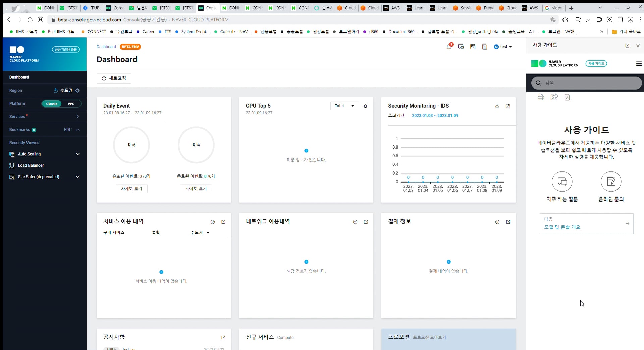644x350 pixels.
Task: Open the Total dropdown in CPU Top 5
Action: coord(344,106)
